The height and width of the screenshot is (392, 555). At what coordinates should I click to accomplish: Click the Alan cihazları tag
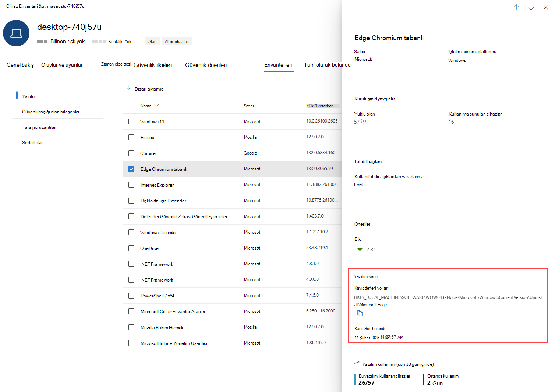click(177, 41)
